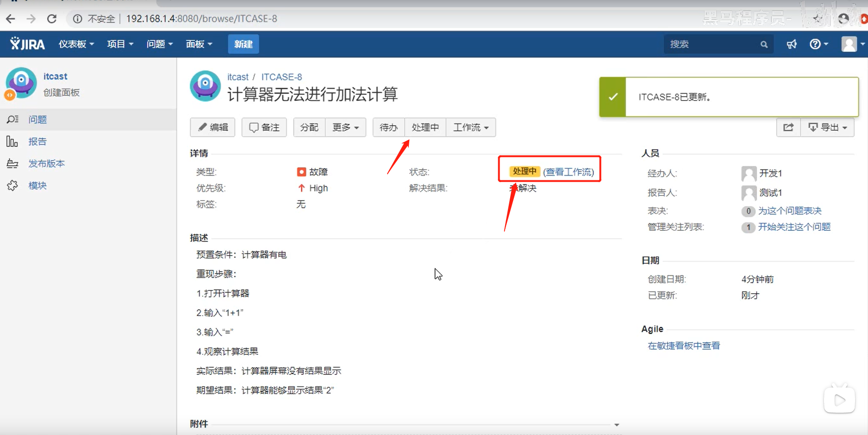Click the bilibili play icon bottom right
The image size is (868, 435).
pos(840,399)
